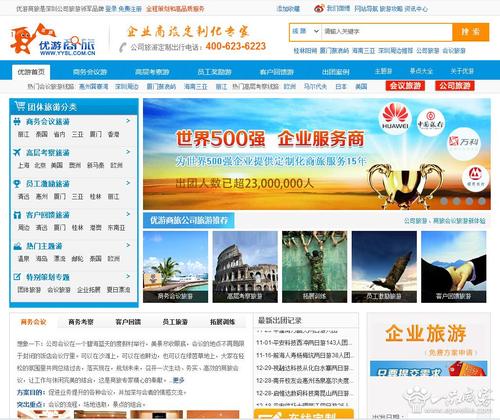
Task: Click the 优游商旅 site logo
Action: [x=53, y=39]
